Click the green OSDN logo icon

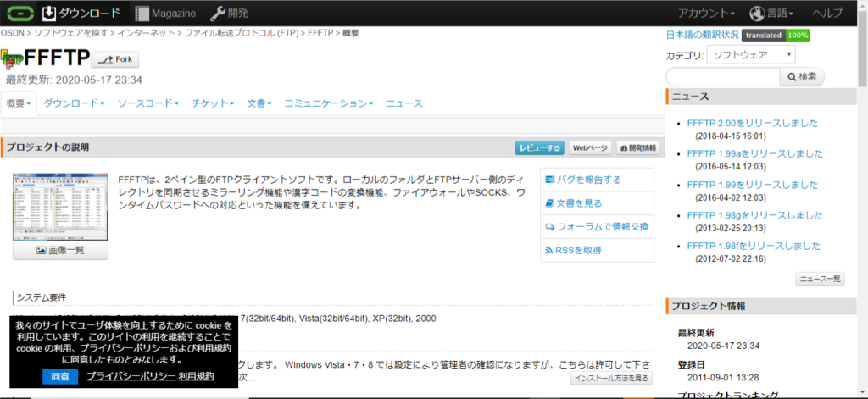point(20,13)
